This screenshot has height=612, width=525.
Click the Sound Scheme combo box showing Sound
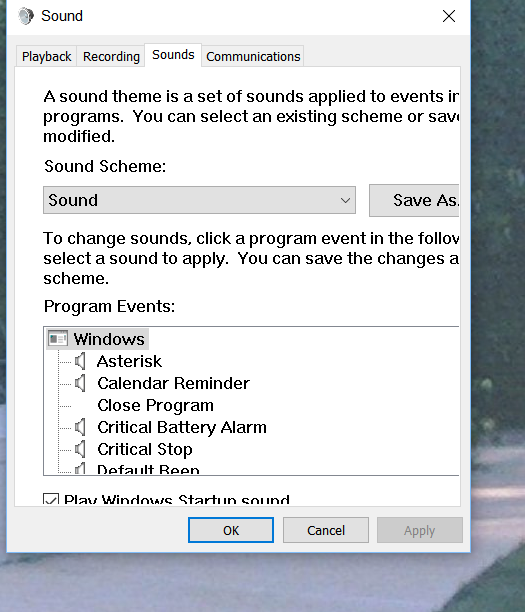199,200
